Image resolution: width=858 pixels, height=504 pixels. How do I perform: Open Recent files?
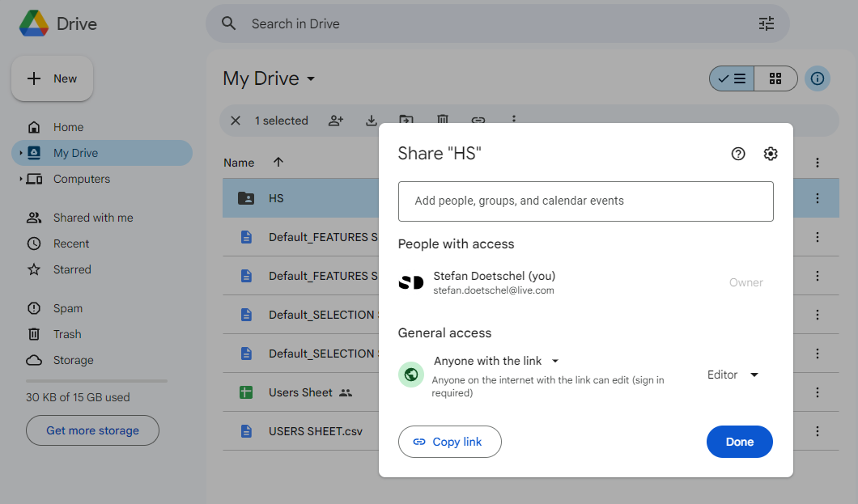pos(71,244)
